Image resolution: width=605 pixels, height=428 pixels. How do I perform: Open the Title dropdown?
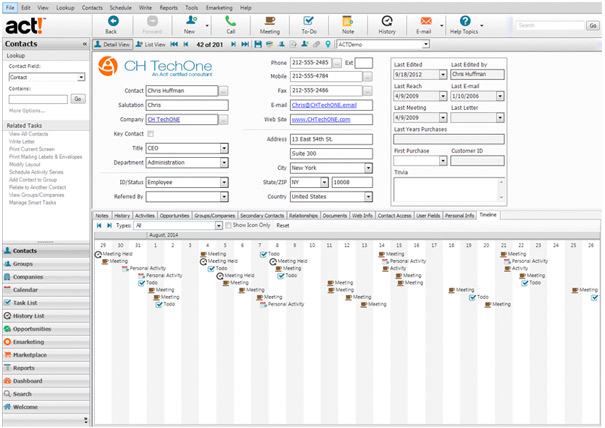(x=224, y=148)
